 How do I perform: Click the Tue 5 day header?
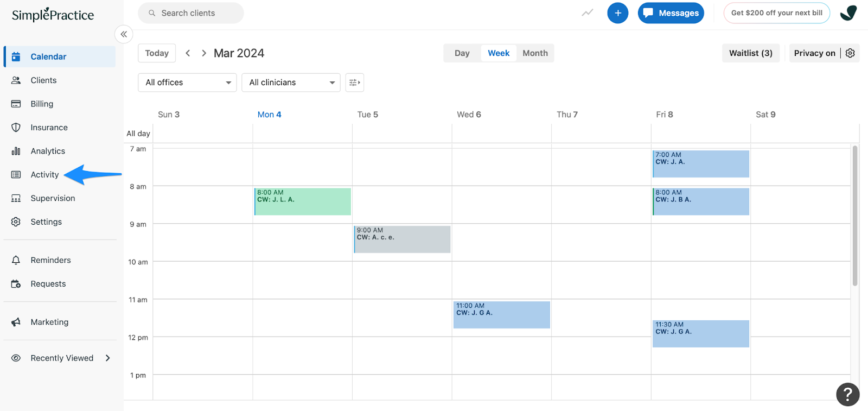[x=368, y=115]
